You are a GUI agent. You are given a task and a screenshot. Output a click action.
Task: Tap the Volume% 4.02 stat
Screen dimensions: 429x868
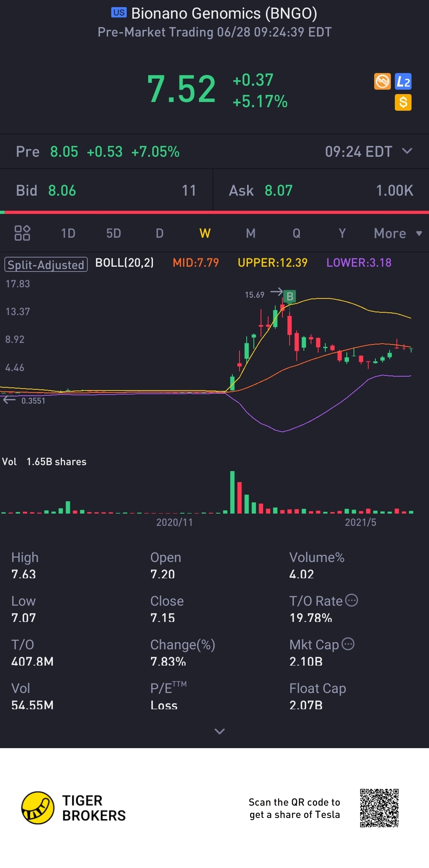point(317,566)
